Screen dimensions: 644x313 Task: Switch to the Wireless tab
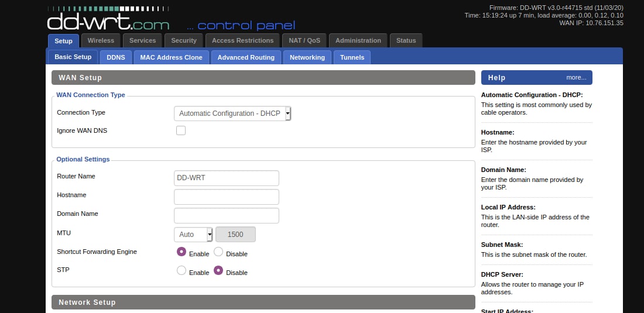(x=101, y=40)
